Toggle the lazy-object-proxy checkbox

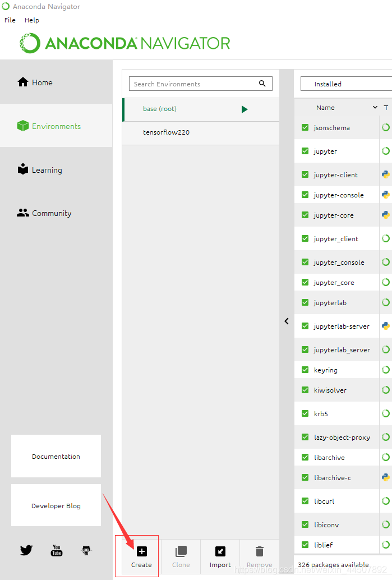(305, 437)
